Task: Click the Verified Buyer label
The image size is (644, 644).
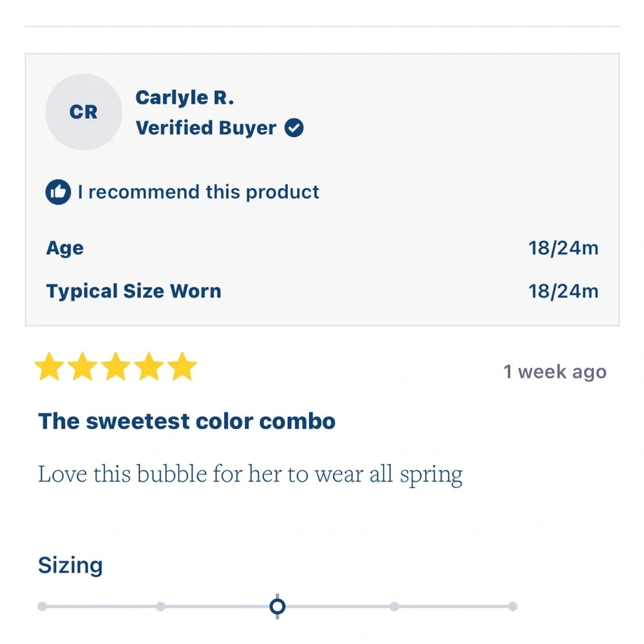Action: (206, 128)
